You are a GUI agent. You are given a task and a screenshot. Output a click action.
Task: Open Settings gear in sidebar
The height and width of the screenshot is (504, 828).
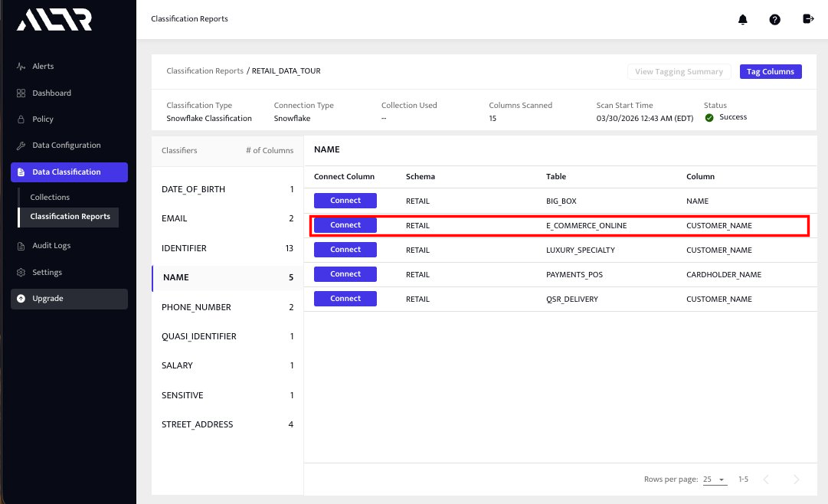(x=21, y=273)
